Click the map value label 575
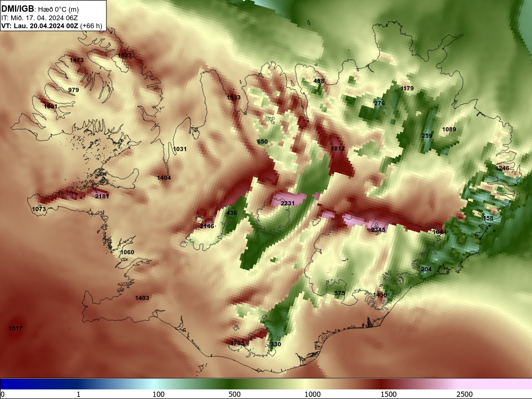Image resolution: width=532 pixels, height=399 pixels. tap(339, 293)
